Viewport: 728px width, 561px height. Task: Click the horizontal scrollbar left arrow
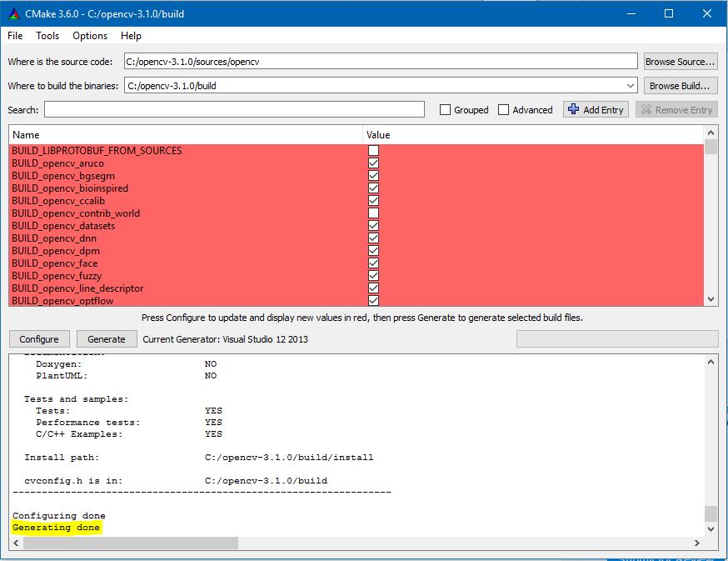[x=16, y=543]
